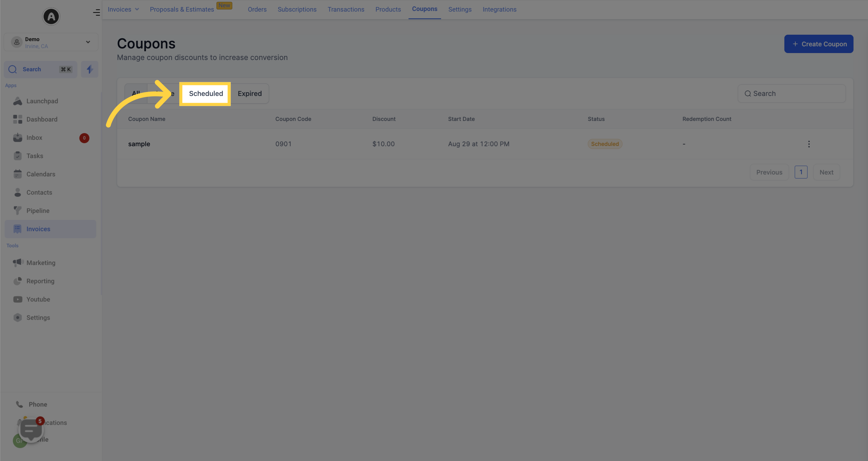The image size is (868, 461).
Task: Click the Invoices sidebar icon
Action: (17, 229)
